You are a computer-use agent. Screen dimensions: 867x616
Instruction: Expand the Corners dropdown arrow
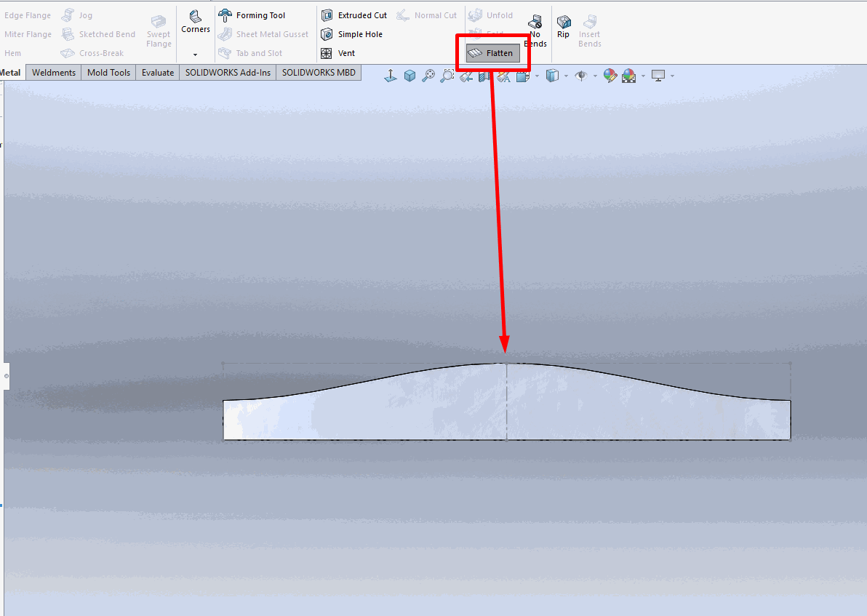pyautogui.click(x=195, y=55)
